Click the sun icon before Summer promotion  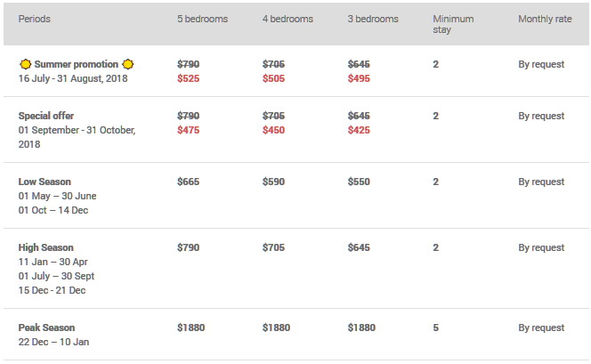coord(25,64)
